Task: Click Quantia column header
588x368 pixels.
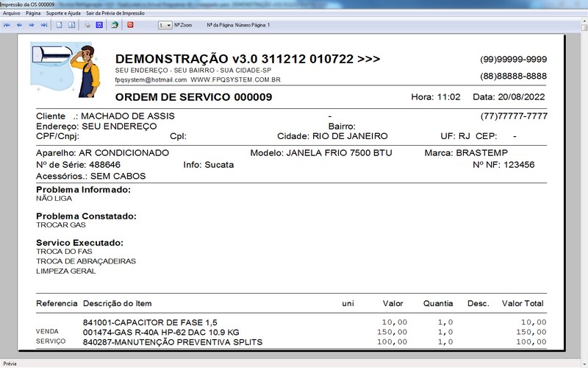Action: (x=438, y=303)
